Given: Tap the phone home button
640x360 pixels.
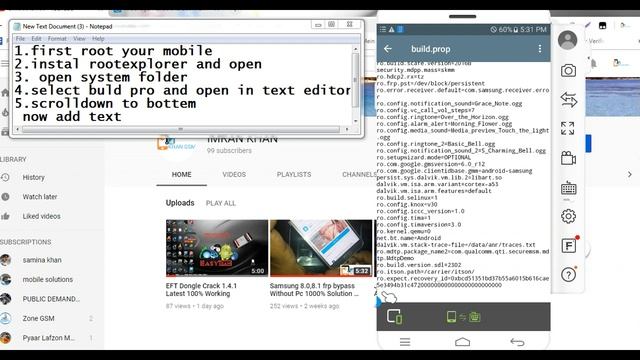Looking at the screenshot, I should 462,342.
